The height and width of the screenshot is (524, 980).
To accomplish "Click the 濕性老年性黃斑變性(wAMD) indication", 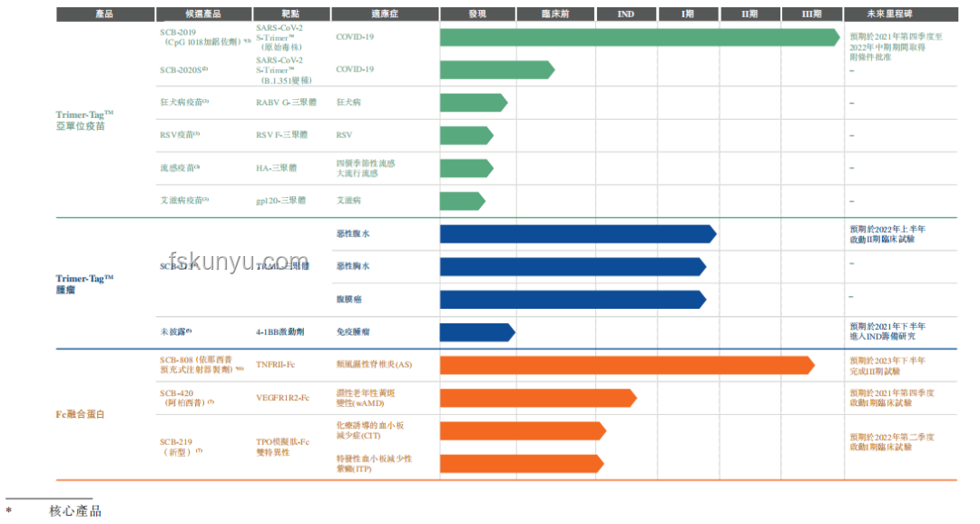I will coord(366,398).
